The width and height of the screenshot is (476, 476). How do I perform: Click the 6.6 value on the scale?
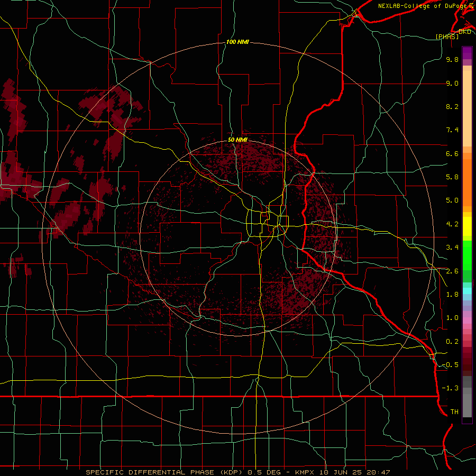(452, 153)
